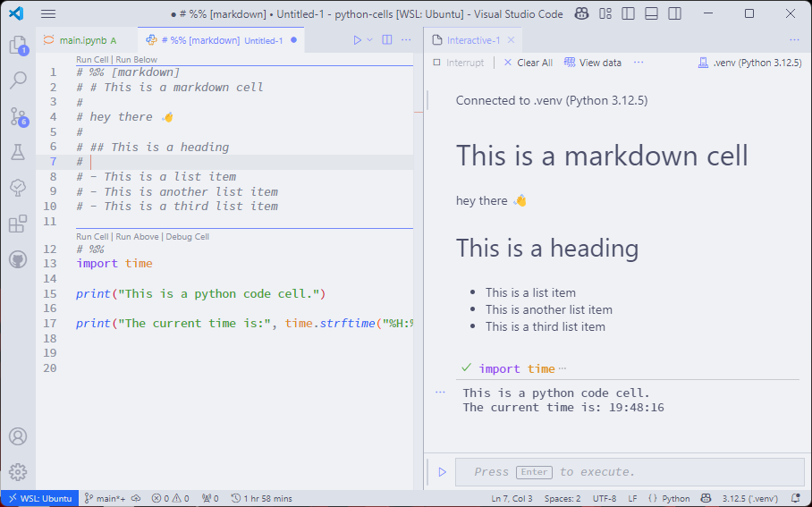Open the Testing flask view
Screen dimensions: 812x507
(x=18, y=152)
